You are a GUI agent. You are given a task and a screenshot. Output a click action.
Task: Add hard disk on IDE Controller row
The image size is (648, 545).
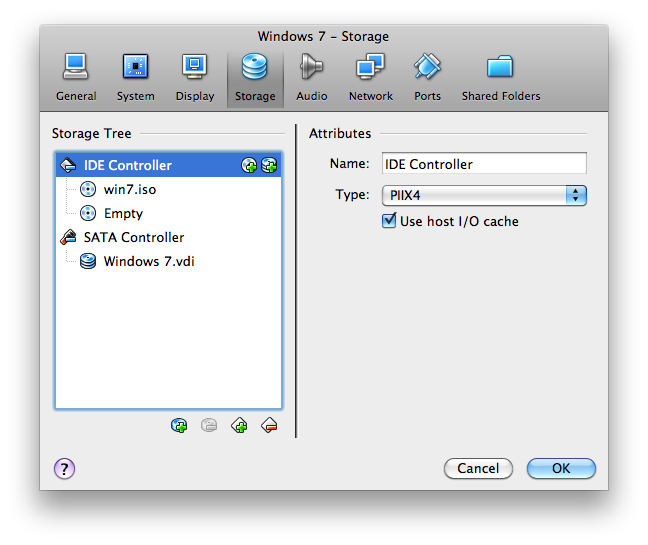[269, 165]
